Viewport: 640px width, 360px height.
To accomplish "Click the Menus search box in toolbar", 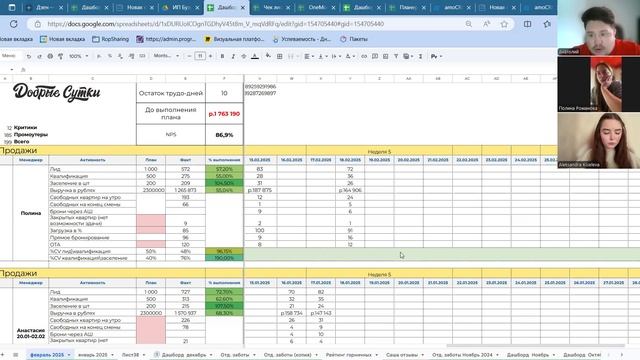I will click(10, 56).
